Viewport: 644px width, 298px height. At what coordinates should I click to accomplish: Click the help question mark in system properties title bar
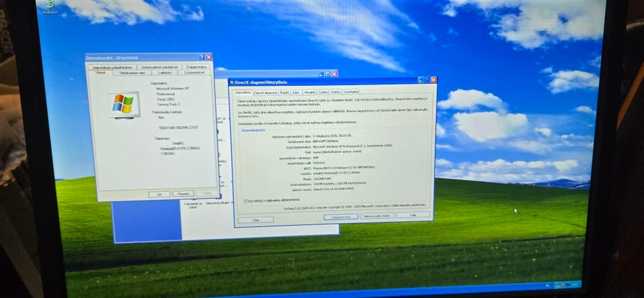coord(202,57)
